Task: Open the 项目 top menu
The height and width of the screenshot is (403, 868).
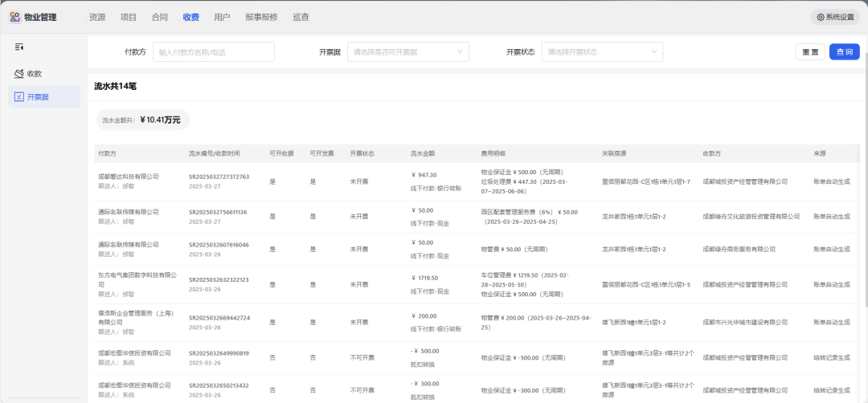Action: click(129, 17)
